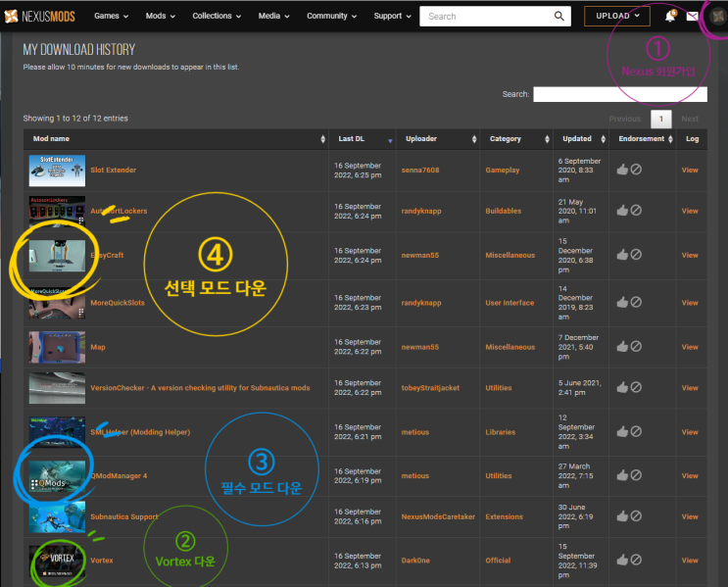
Task: Open the Upload dropdown button
Action: pos(617,16)
